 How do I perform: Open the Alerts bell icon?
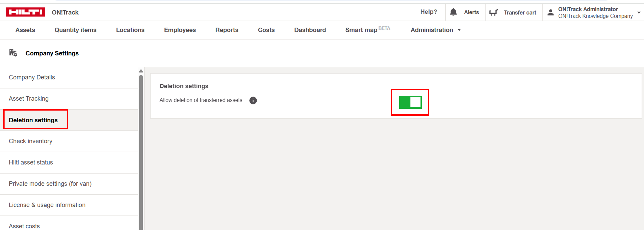click(453, 12)
